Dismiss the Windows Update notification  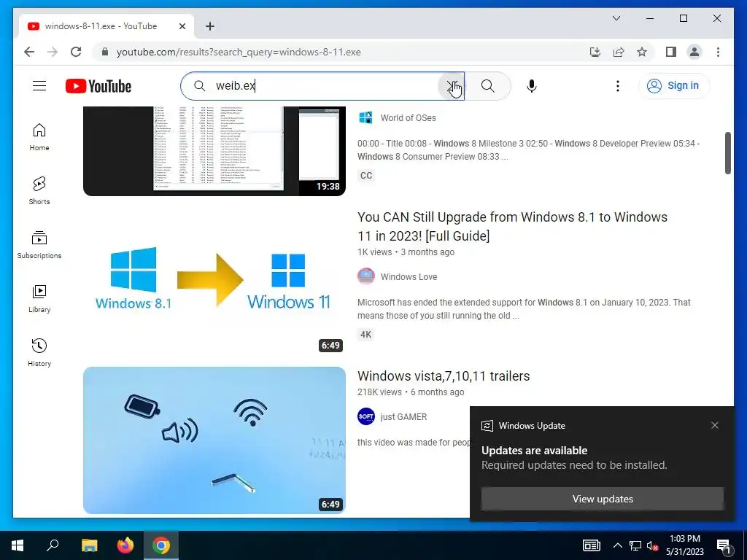714,425
